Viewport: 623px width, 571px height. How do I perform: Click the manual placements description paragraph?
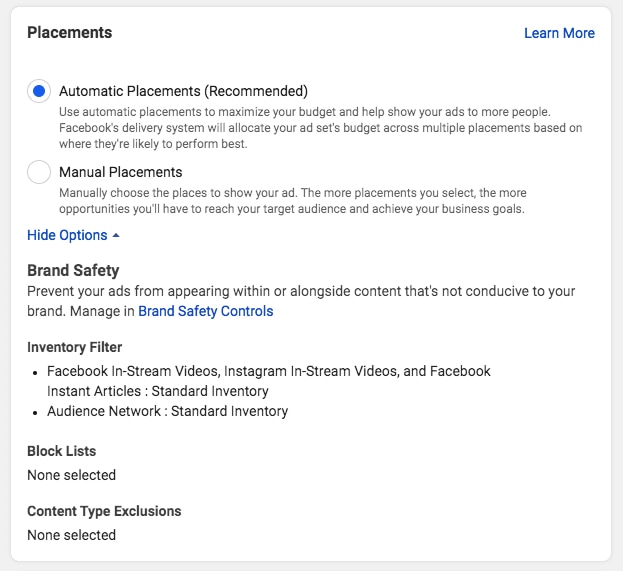pos(292,201)
